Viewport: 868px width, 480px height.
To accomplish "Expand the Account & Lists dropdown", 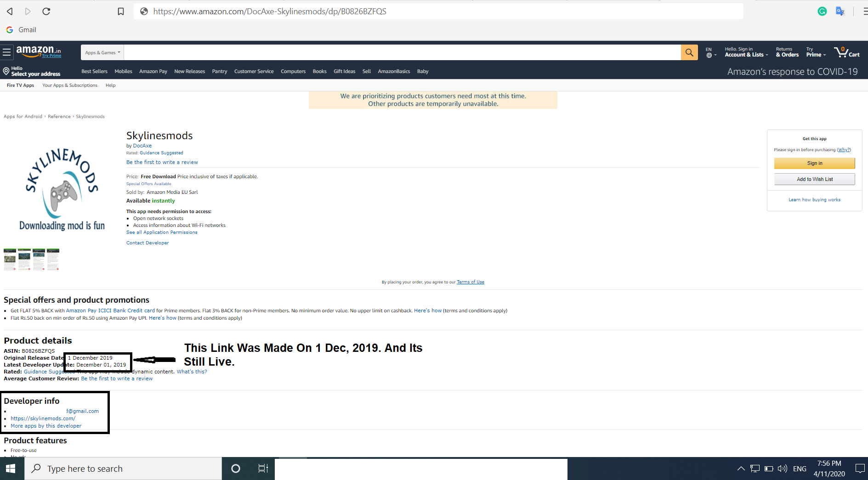I will point(744,51).
